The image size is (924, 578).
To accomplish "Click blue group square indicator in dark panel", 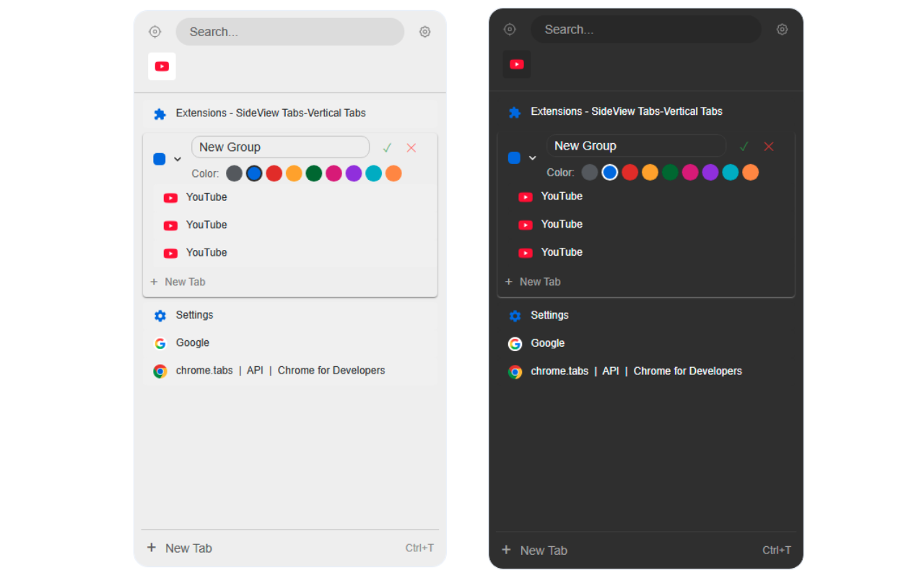I will pos(514,158).
